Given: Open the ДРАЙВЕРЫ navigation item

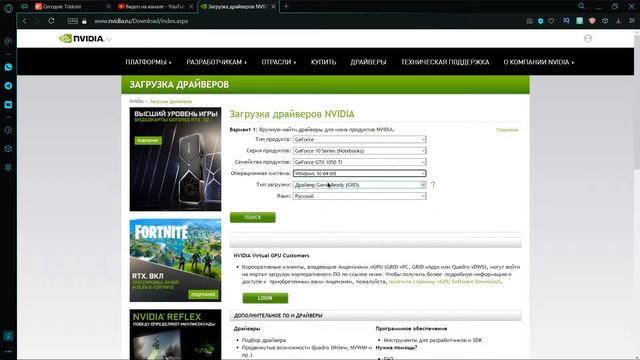Looking at the screenshot, I should pos(368,62).
